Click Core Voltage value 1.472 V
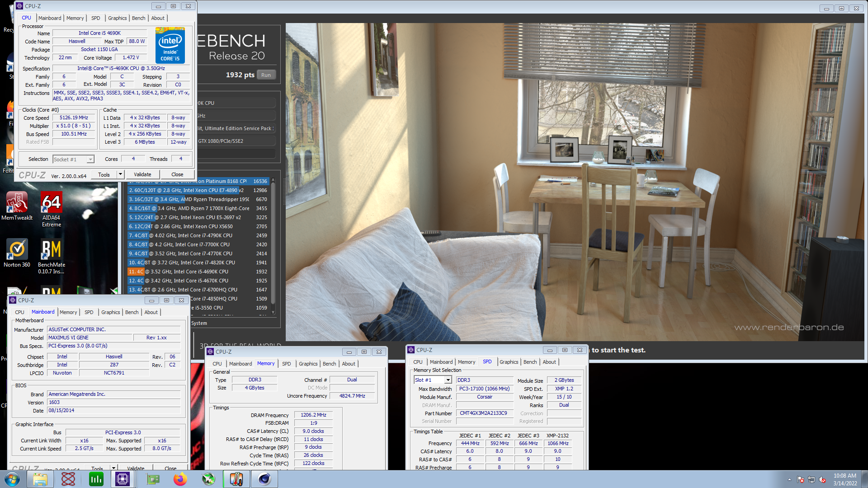 (131, 57)
